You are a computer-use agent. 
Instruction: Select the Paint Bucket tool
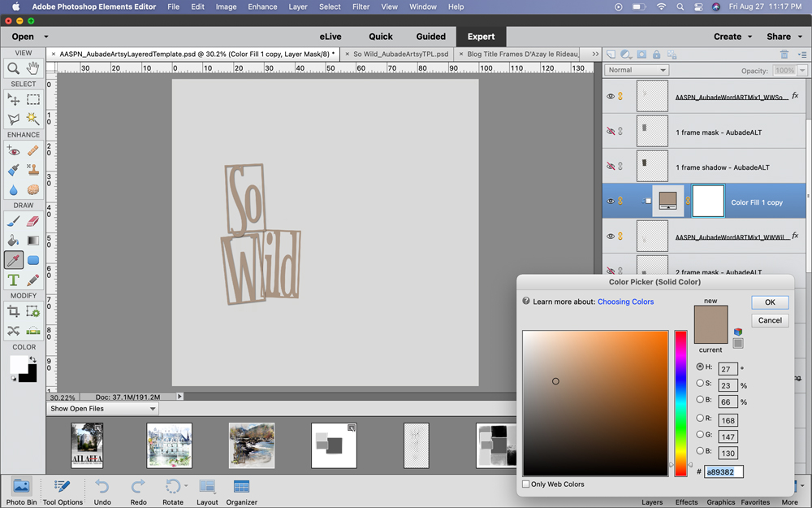tap(14, 241)
